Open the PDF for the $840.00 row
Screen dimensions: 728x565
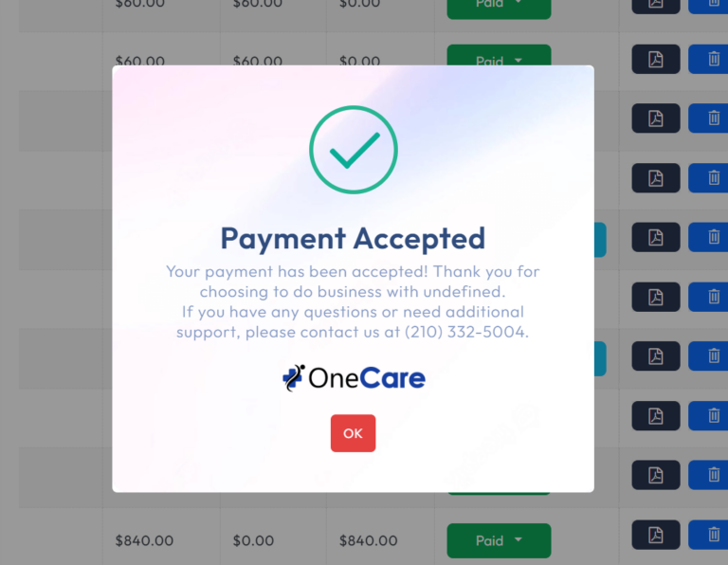(x=656, y=535)
